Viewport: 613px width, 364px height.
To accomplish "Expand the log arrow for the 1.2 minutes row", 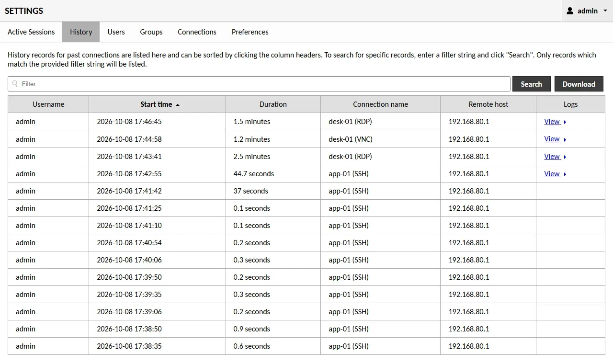I will [x=565, y=139].
